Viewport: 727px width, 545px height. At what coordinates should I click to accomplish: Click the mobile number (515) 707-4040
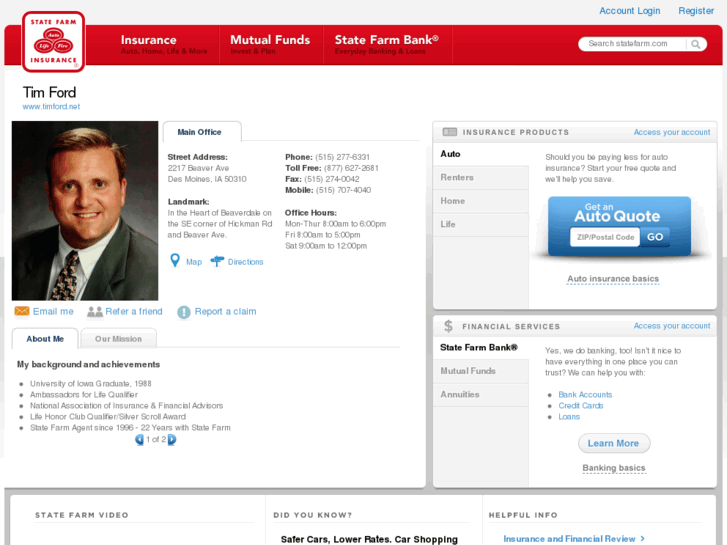pyautogui.click(x=344, y=190)
